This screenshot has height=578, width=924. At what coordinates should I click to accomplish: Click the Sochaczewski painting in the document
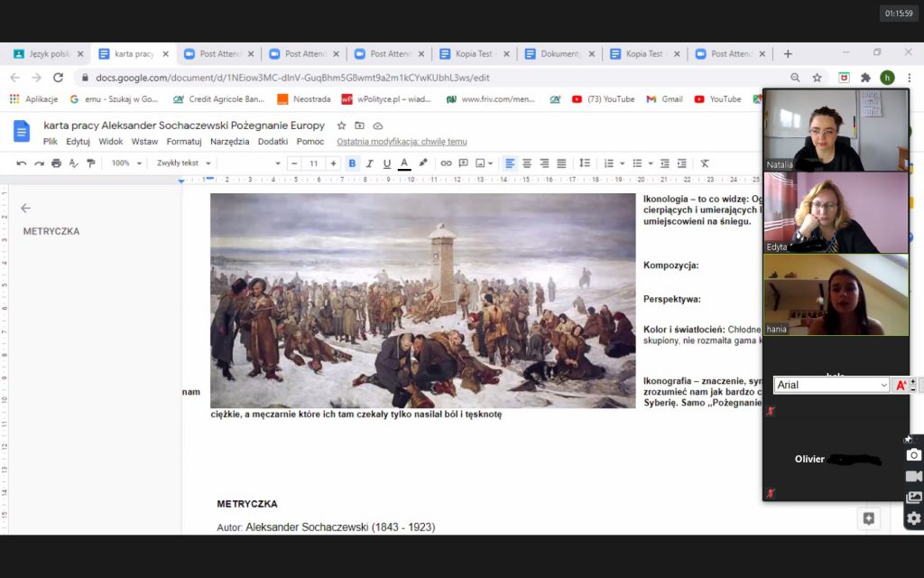pyautogui.click(x=423, y=301)
